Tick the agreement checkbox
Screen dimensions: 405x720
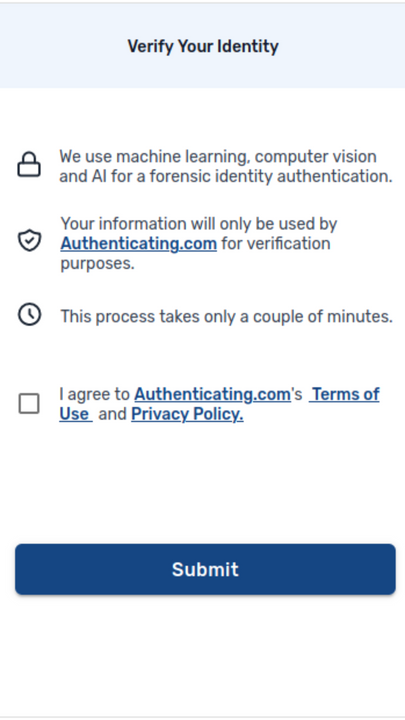click(x=29, y=404)
